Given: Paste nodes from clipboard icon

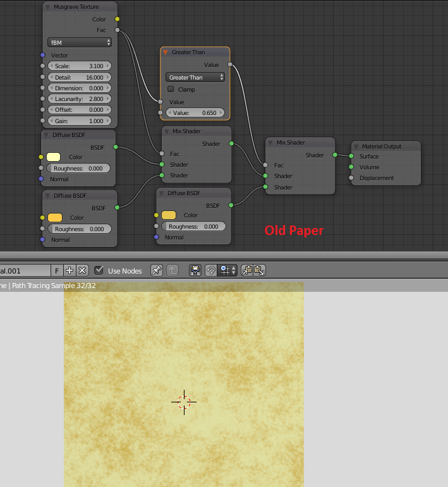Looking at the screenshot, I should pyautogui.click(x=260, y=270).
